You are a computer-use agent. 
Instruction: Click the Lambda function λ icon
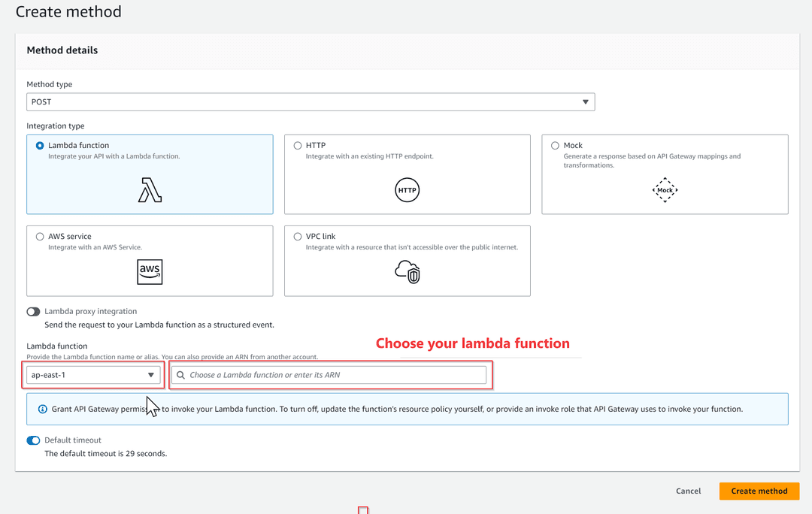pyautogui.click(x=149, y=188)
